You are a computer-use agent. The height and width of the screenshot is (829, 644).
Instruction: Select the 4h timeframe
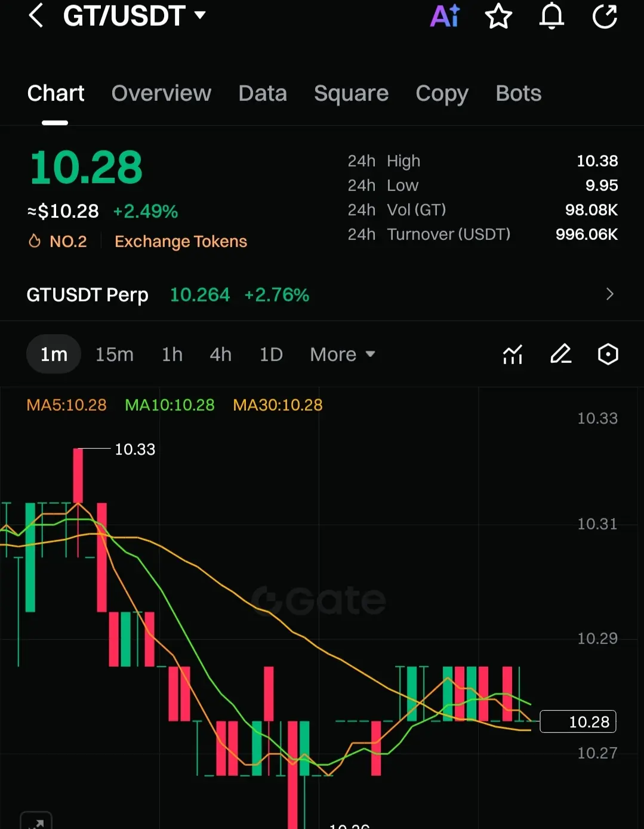pos(220,354)
